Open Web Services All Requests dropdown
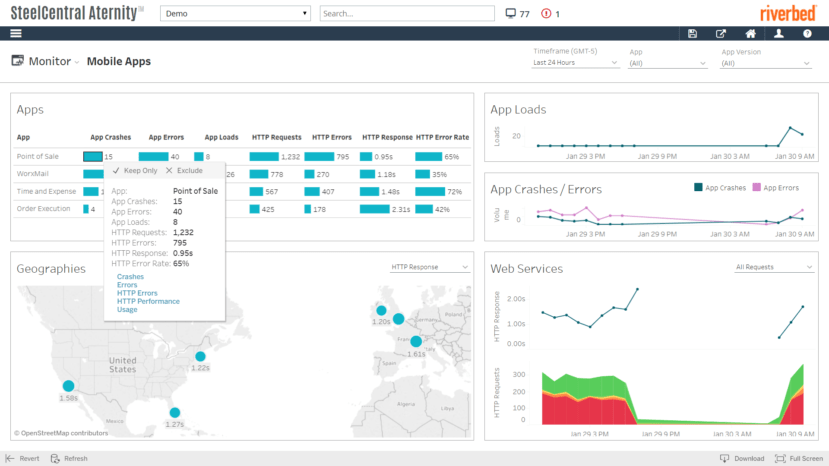The image size is (829, 466). [x=773, y=267]
